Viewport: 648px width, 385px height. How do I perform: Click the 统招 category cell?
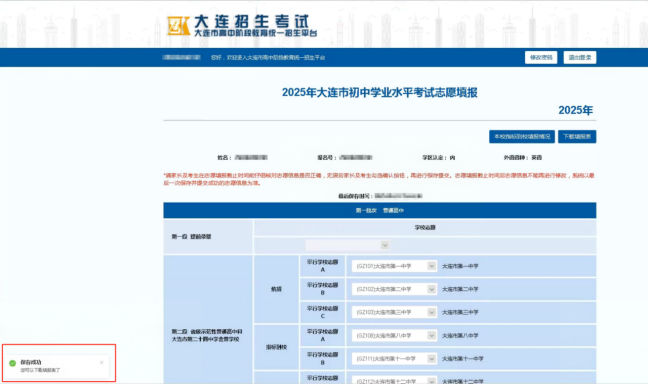pos(276,289)
